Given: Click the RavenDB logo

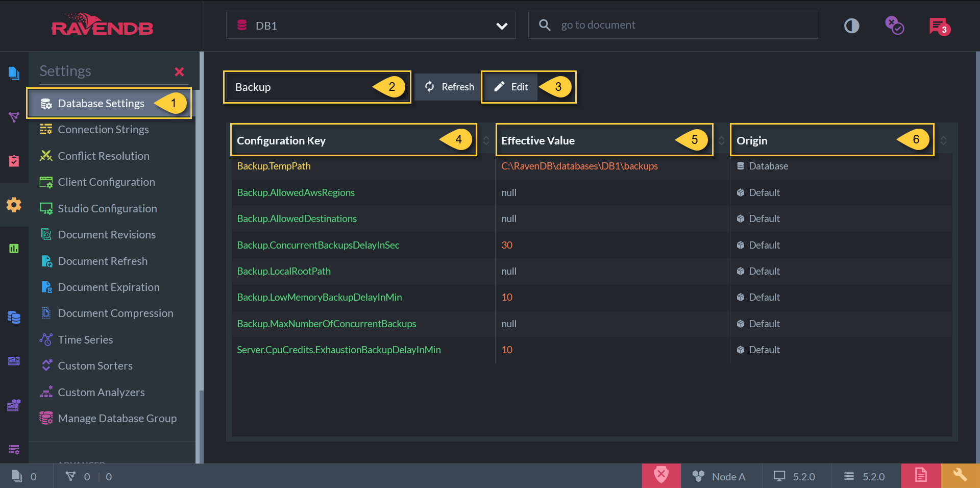Looking at the screenshot, I should click(102, 25).
